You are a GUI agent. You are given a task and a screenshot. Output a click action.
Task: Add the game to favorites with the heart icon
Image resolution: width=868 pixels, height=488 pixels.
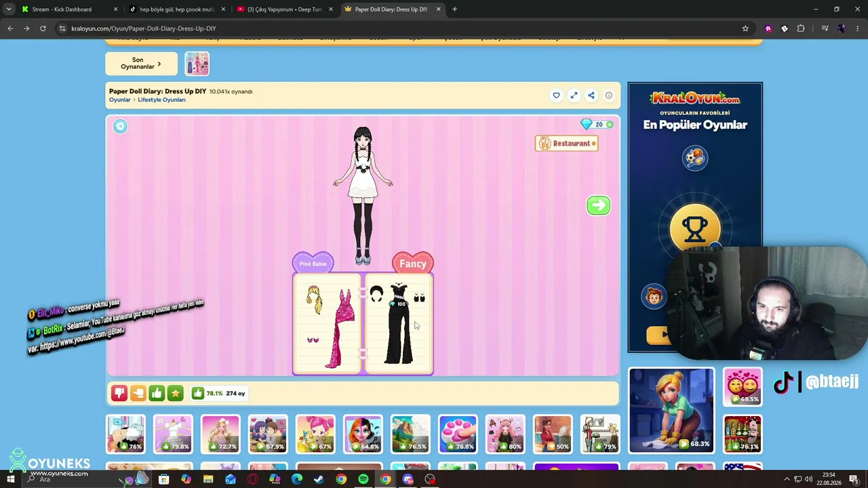[556, 96]
